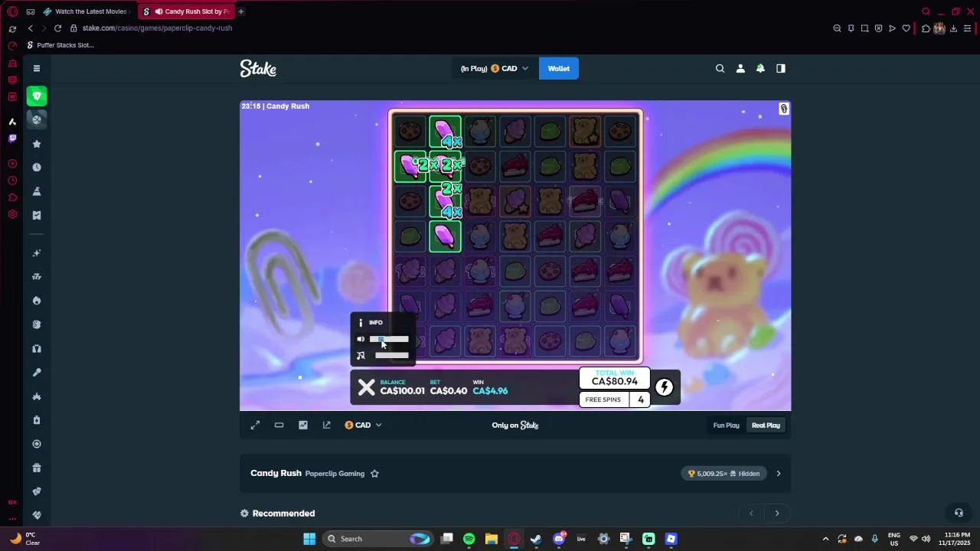Select Fun Play mode
The width and height of the screenshot is (980, 551).
point(727,425)
